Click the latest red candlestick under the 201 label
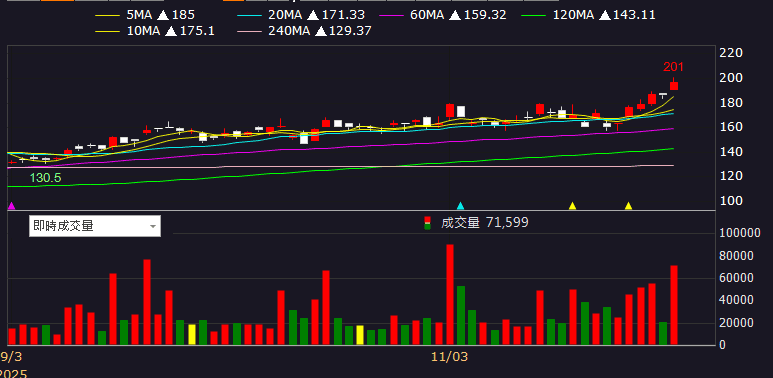The image size is (773, 378). [x=673, y=85]
